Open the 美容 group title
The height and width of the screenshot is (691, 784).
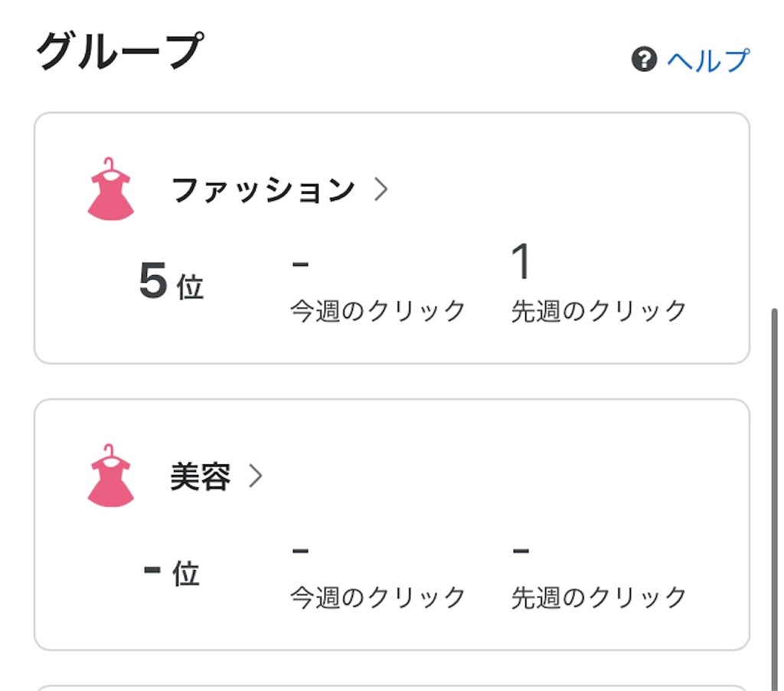coord(201,476)
